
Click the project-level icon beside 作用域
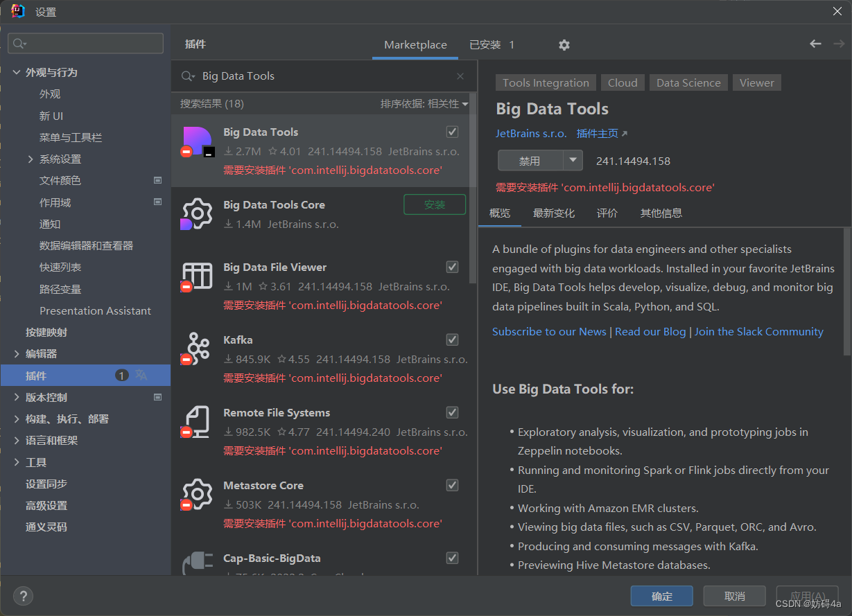click(x=157, y=202)
